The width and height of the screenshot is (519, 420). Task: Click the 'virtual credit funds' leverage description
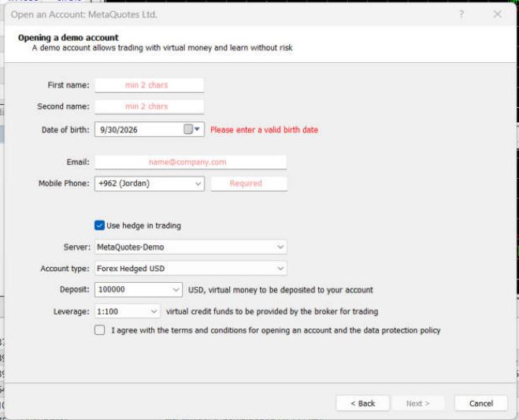click(x=272, y=311)
